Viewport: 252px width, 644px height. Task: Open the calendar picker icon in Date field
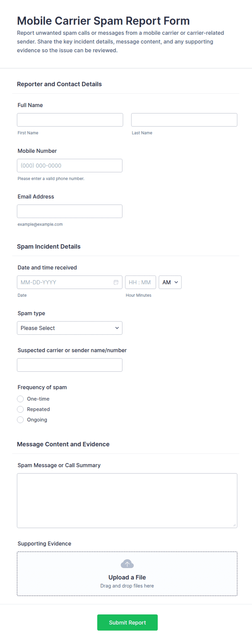[x=116, y=282]
